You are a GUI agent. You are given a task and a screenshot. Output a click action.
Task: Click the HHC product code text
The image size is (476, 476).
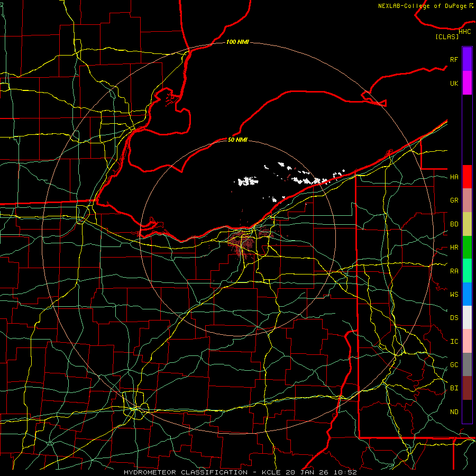tap(464, 32)
